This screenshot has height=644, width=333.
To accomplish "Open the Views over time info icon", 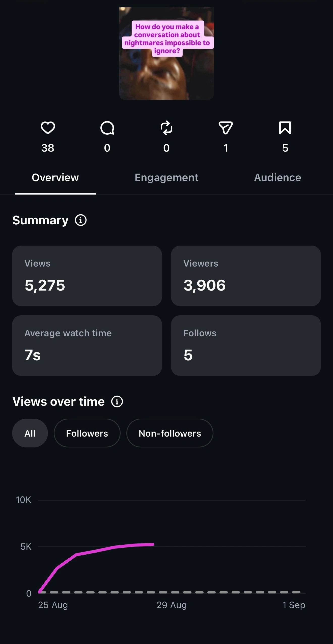I will 117,401.
